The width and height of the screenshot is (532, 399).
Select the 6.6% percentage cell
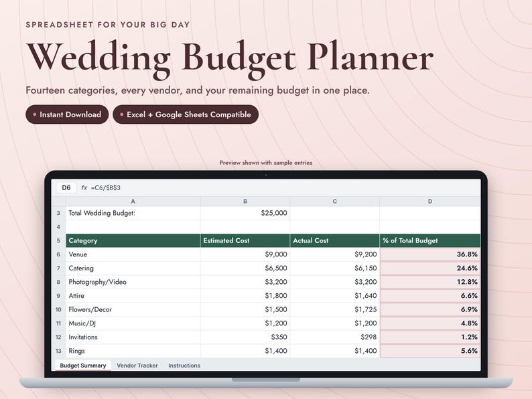(430, 296)
